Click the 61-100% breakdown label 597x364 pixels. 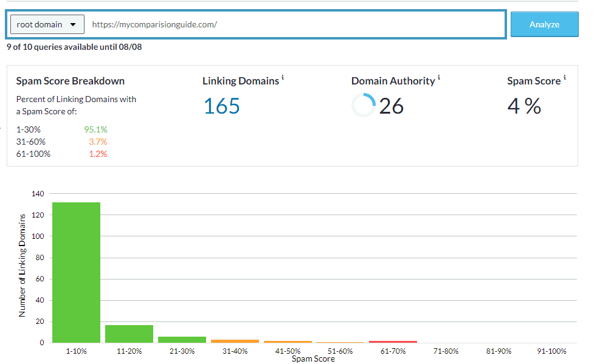coord(33,154)
